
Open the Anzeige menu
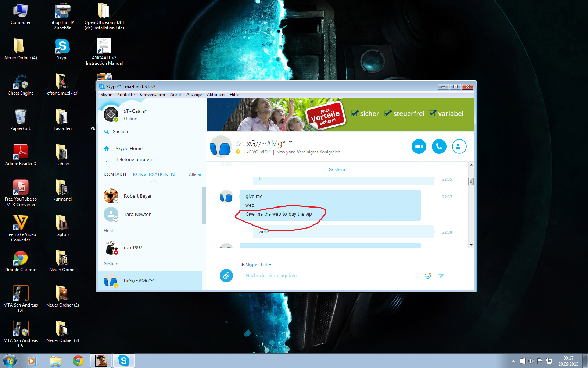point(194,95)
